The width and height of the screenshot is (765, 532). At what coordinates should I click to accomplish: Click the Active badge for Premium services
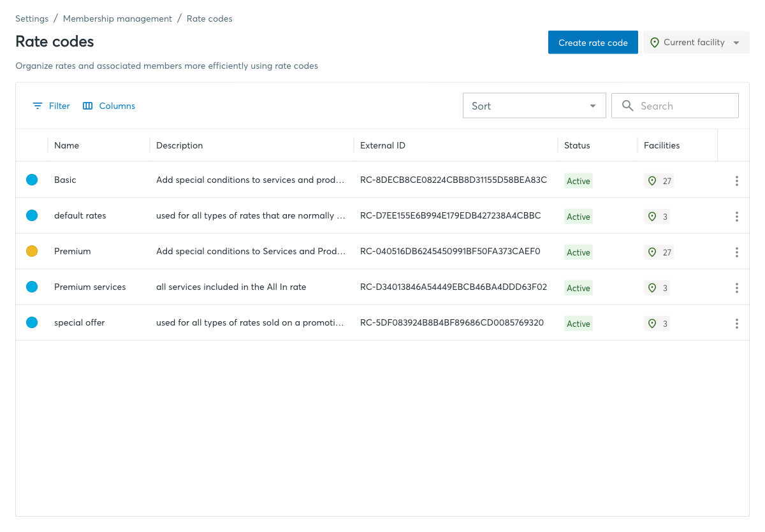coord(578,288)
